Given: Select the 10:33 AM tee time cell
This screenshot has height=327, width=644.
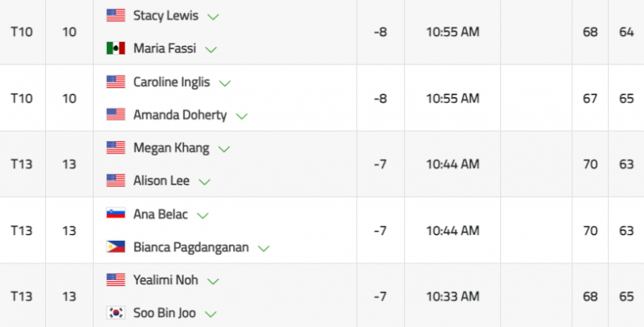Looking at the screenshot, I should pos(452,297).
